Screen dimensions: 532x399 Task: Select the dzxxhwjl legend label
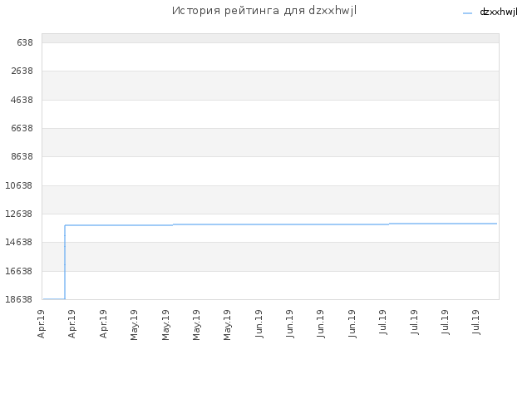pyautogui.click(x=499, y=12)
